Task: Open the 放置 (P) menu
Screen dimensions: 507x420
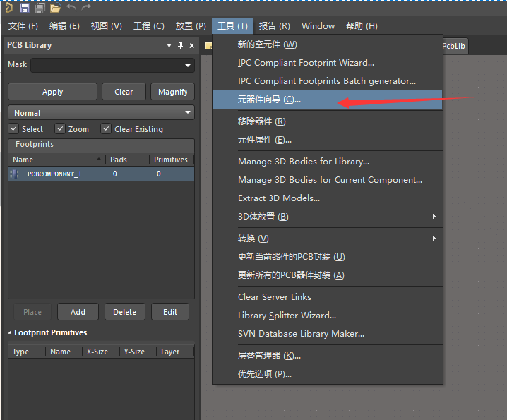Action: click(191, 26)
